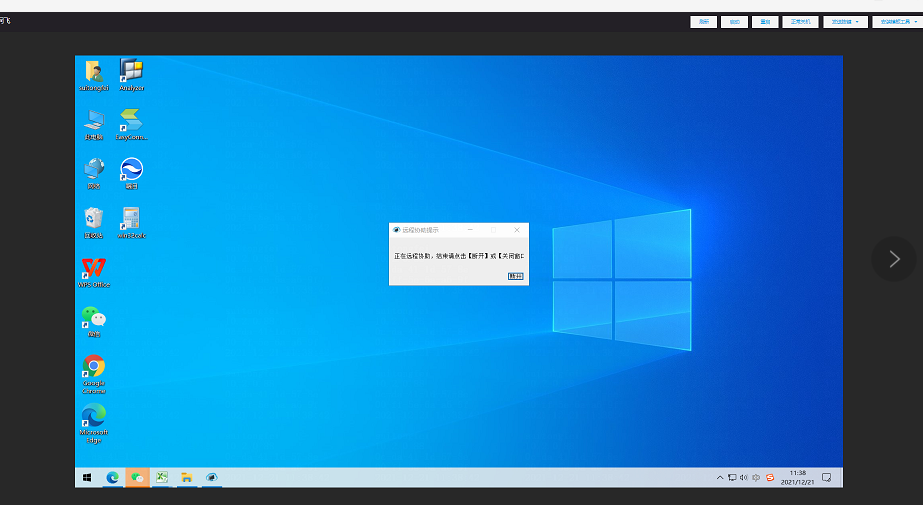Close the remote assistance prompt dialog
The width and height of the screenshot is (923, 505).
517,230
